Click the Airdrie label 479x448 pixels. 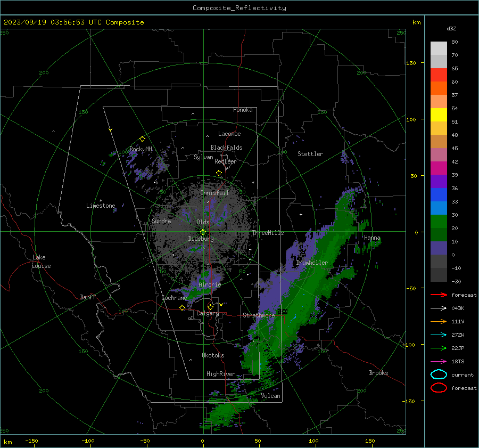coord(210,284)
